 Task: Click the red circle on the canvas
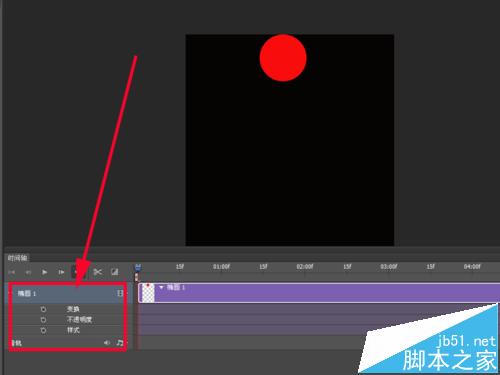[283, 58]
